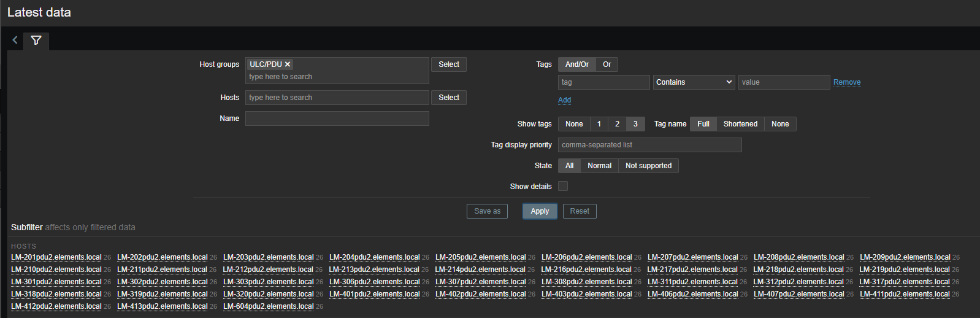
Task: Remove the ULC/PDU host group tag
Action: pyautogui.click(x=288, y=64)
